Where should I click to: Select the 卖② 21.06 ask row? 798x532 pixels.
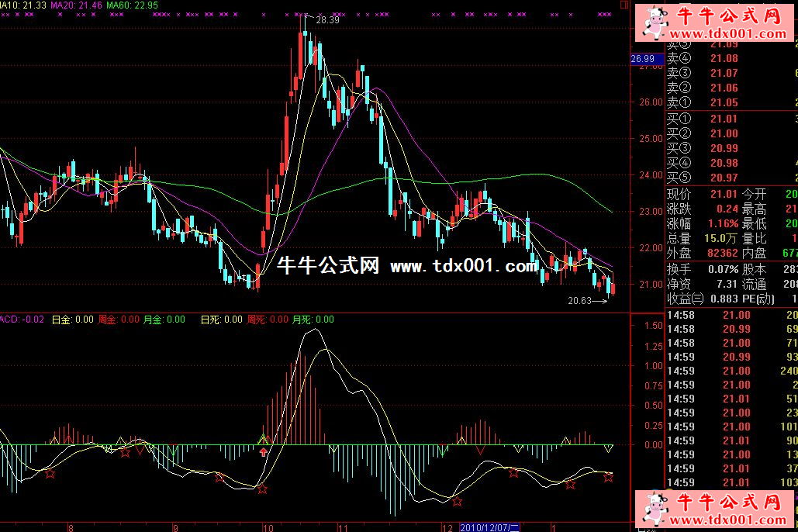[732, 88]
